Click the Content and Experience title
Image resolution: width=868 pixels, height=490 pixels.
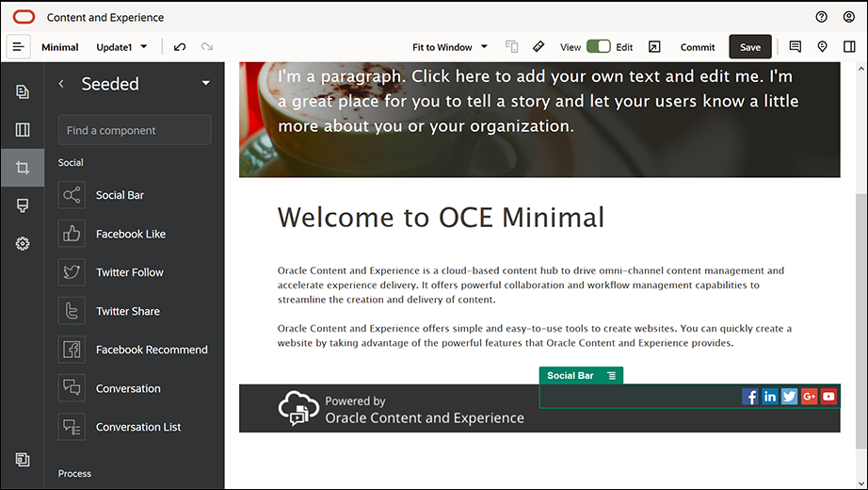pos(105,17)
